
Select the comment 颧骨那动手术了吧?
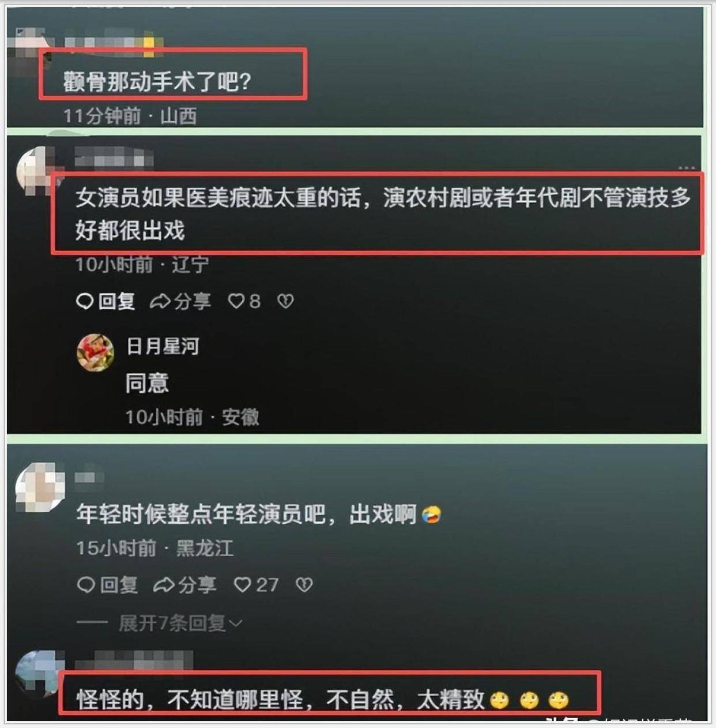(x=157, y=82)
